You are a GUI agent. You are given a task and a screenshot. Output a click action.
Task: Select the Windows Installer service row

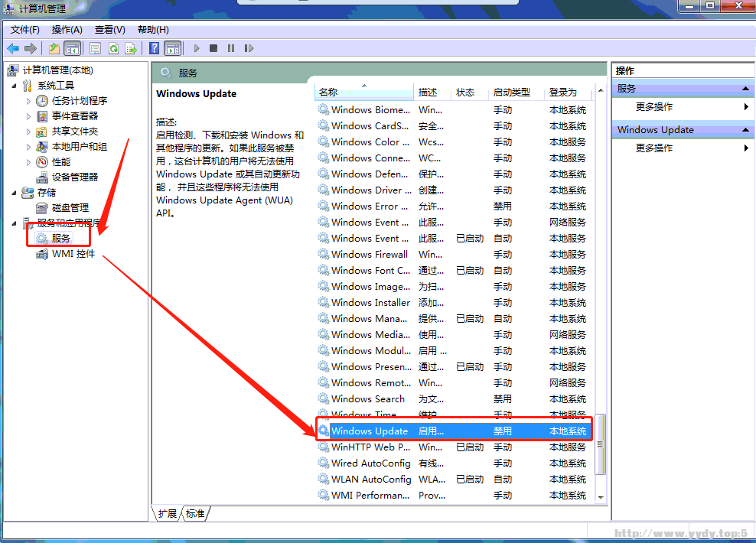tap(455, 302)
